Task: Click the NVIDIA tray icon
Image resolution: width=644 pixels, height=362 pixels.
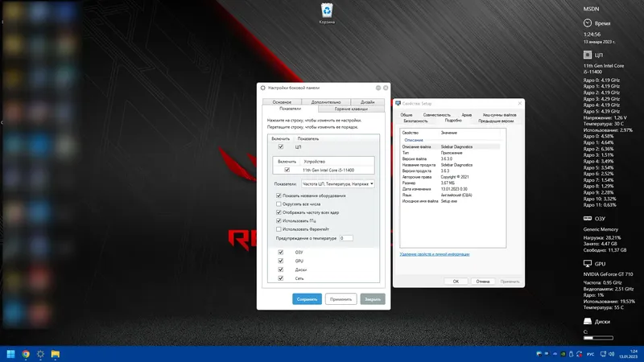Action: point(563,354)
